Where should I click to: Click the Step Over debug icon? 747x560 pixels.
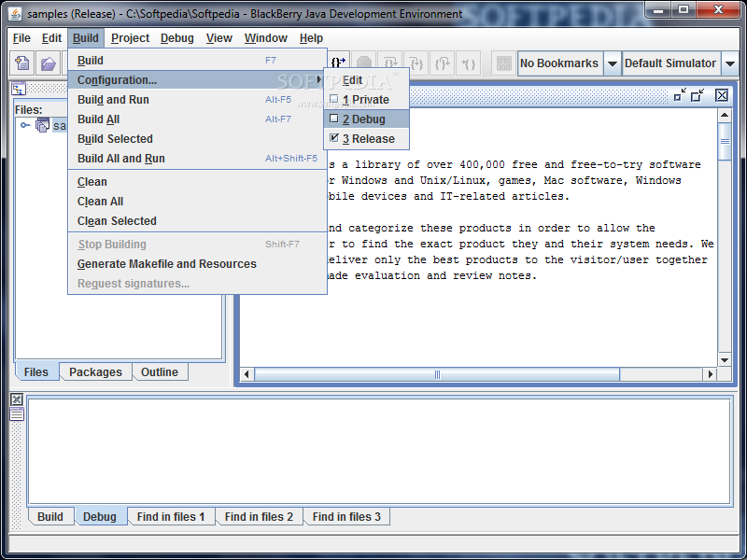click(390, 63)
